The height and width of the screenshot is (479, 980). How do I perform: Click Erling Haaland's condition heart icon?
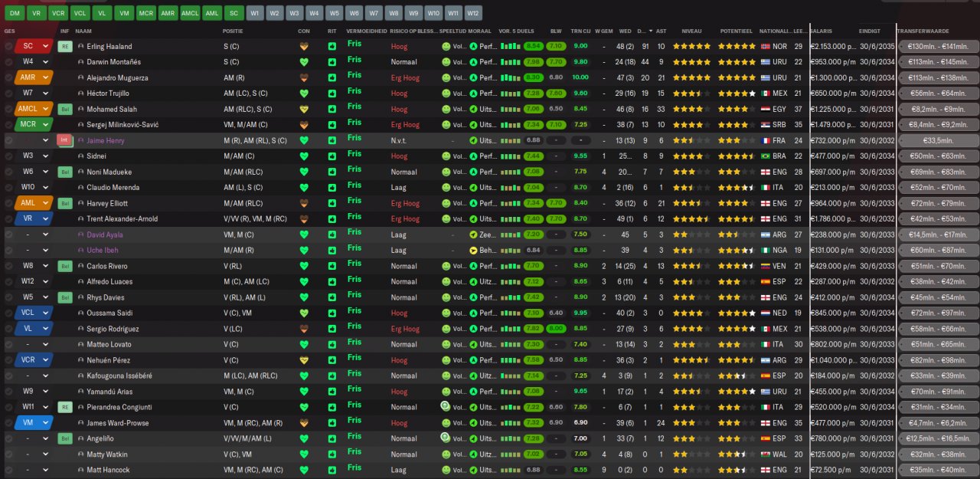pos(304,46)
